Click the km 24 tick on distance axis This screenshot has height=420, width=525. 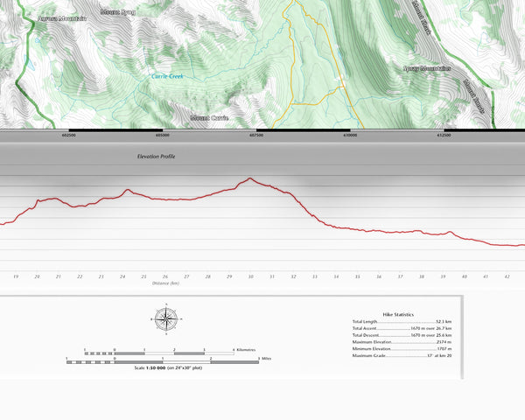(122, 276)
